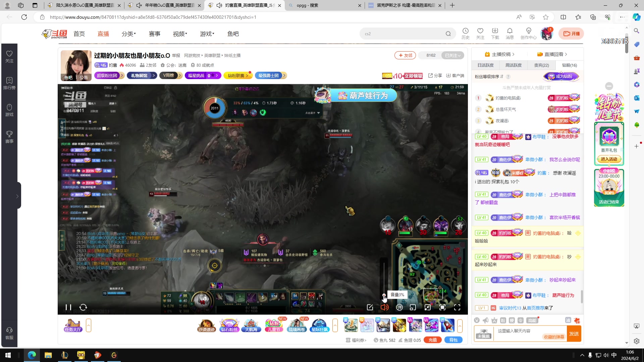Viewport: 644px width, 362px height.
Task: Open 直播回看 stream replay link
Action: tap(552, 54)
